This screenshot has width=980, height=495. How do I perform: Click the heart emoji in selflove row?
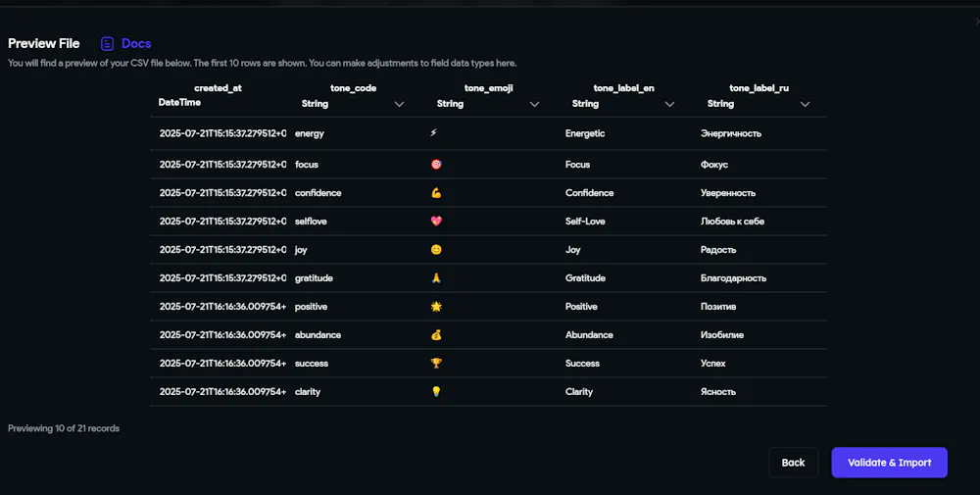[x=436, y=222]
